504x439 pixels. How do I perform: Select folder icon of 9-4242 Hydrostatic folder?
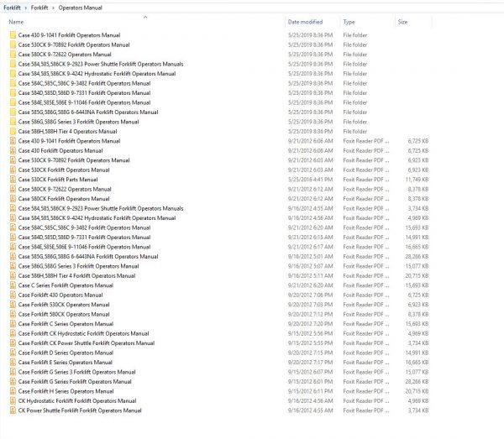point(13,74)
